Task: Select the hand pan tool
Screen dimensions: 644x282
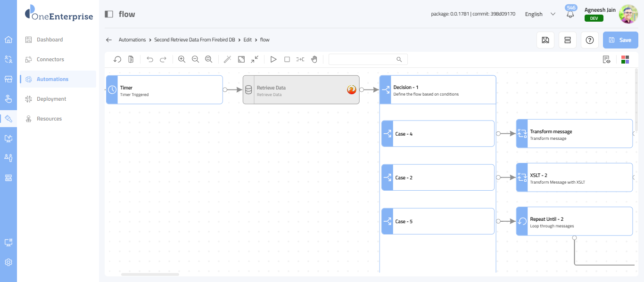Action: (x=314, y=59)
